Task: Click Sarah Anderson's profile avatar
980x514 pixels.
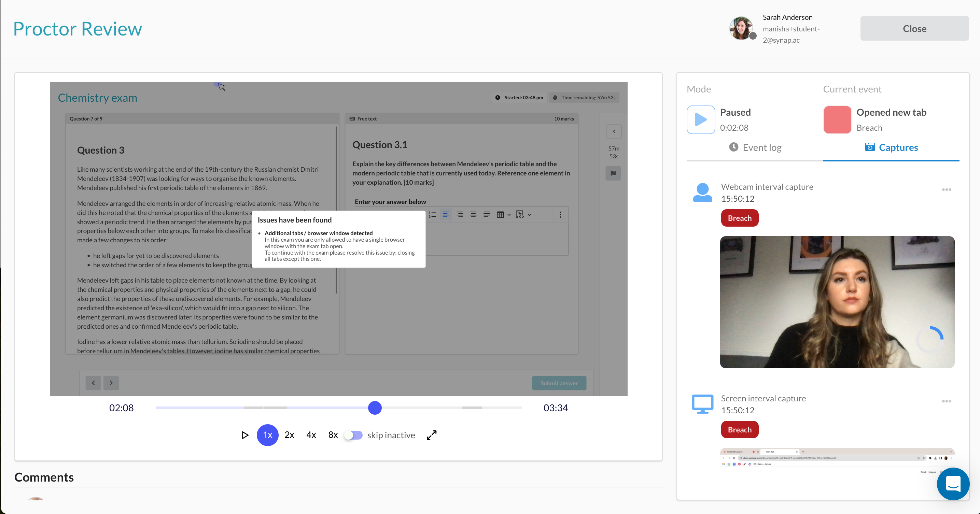Action: [x=741, y=28]
